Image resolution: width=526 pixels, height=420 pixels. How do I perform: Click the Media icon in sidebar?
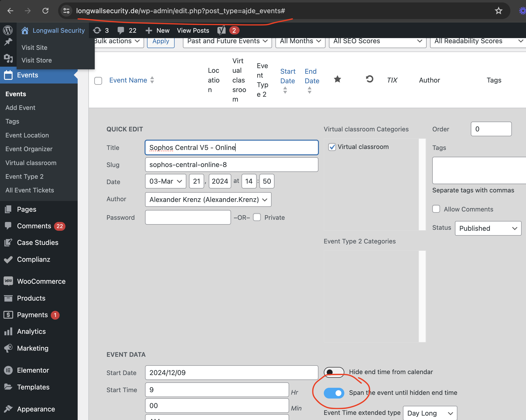pos(8,58)
